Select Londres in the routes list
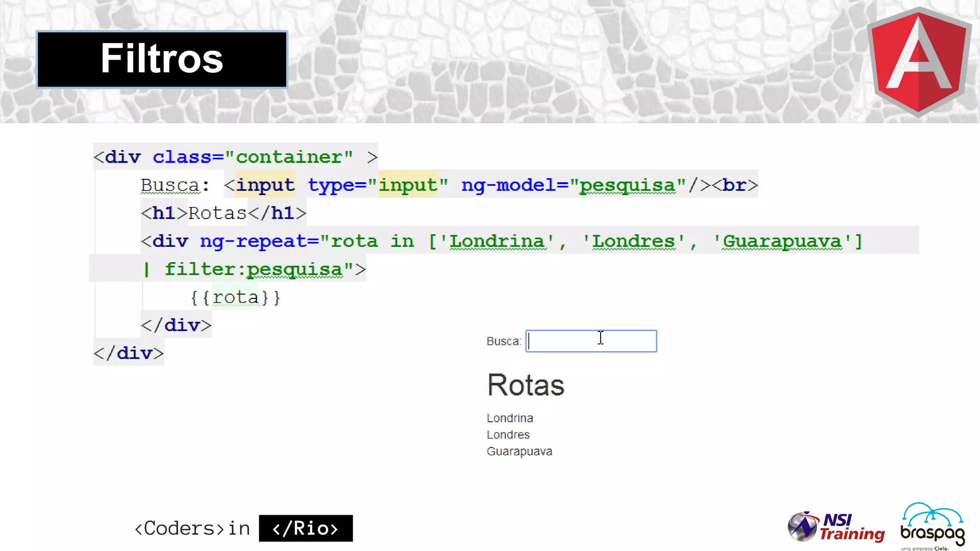The height and width of the screenshot is (551, 980). click(x=508, y=435)
